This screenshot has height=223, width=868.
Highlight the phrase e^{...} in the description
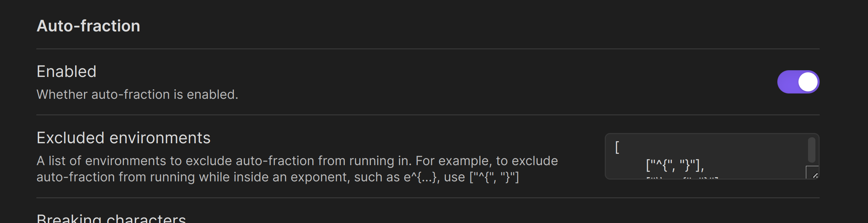tap(421, 177)
